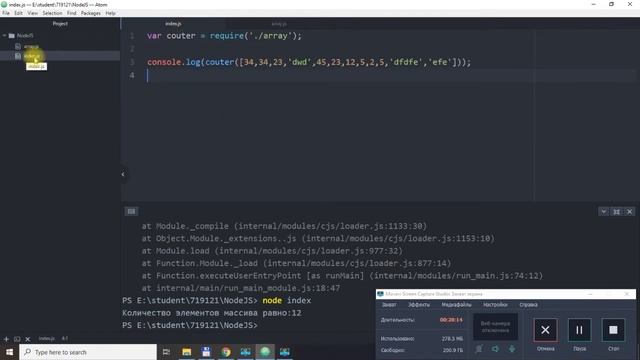Toggle webcam capture in Movavi
Image resolution: width=640 pixels, height=360 pixels.
[479, 349]
